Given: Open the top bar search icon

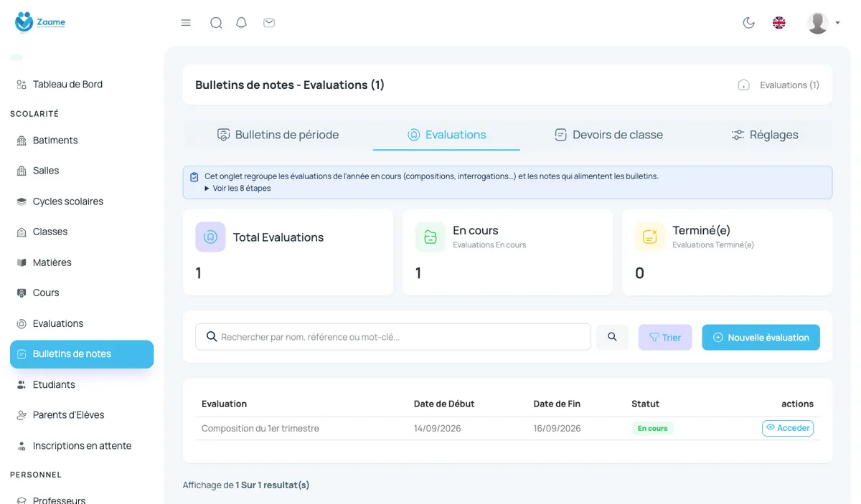Looking at the screenshot, I should [x=216, y=23].
